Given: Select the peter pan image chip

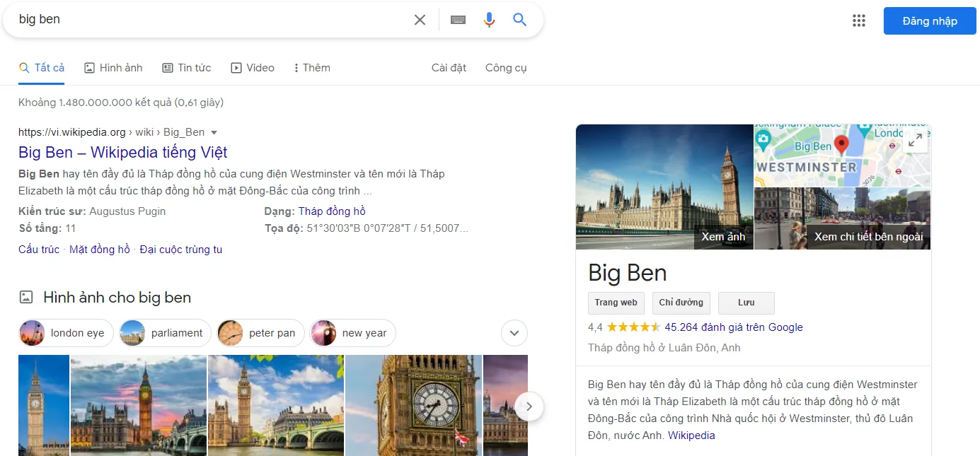Looking at the screenshot, I should [x=260, y=333].
